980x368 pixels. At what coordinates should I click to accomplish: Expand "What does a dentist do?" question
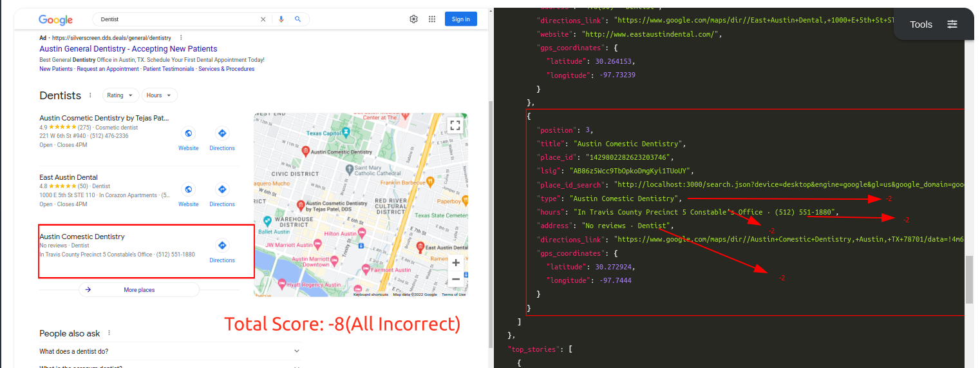coord(170,351)
